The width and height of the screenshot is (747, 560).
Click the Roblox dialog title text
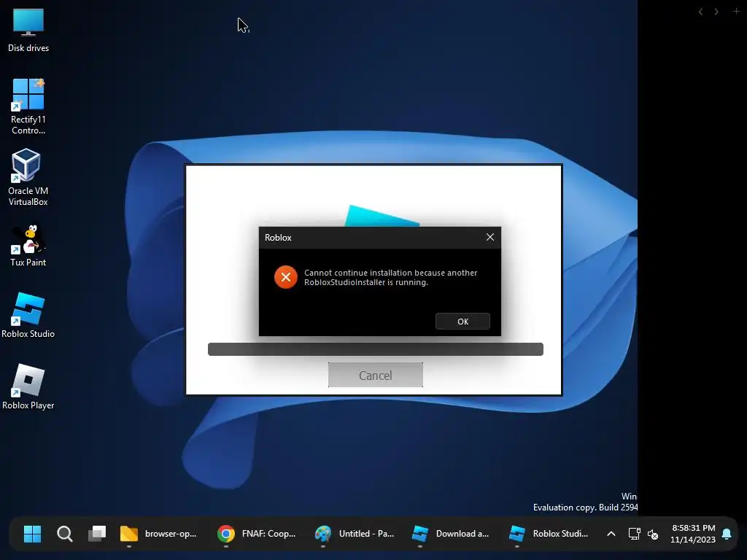[x=278, y=238]
